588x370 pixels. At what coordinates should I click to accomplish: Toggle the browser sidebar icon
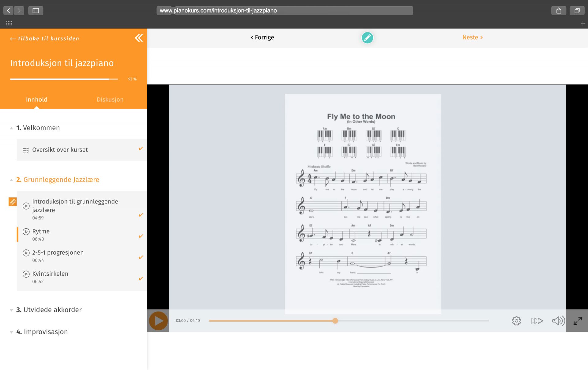[36, 11]
